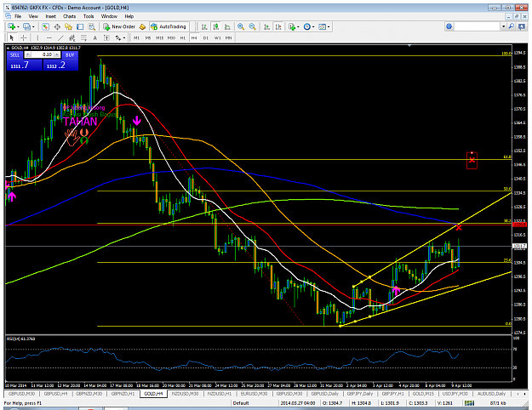This screenshot has width=532, height=410.
Task: Open the Window menu
Action: 109,16
